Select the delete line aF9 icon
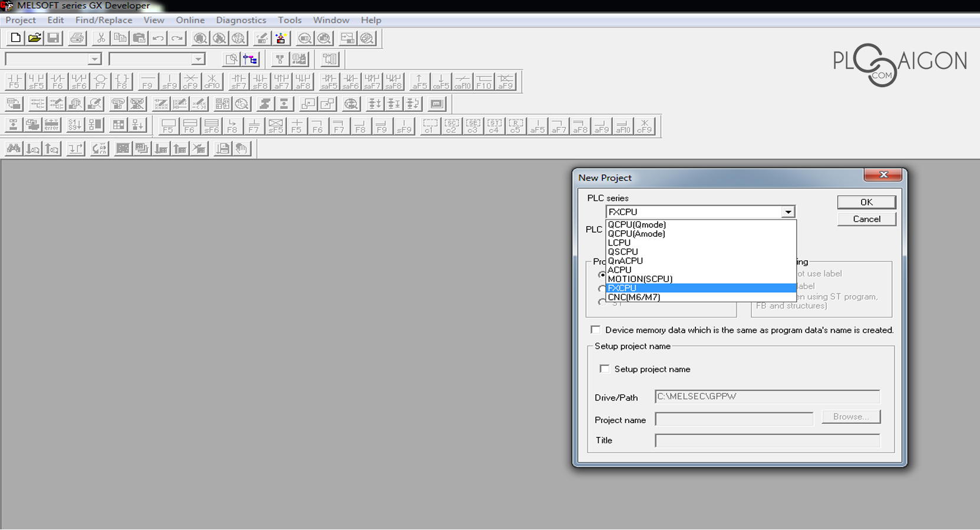 tap(506, 81)
